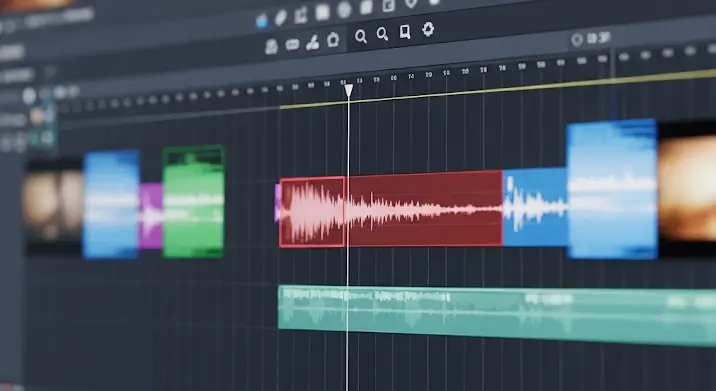716x391 pixels.
Task: Select the pencil-shaped icon beside blue droplet
Action: (x=280, y=18)
